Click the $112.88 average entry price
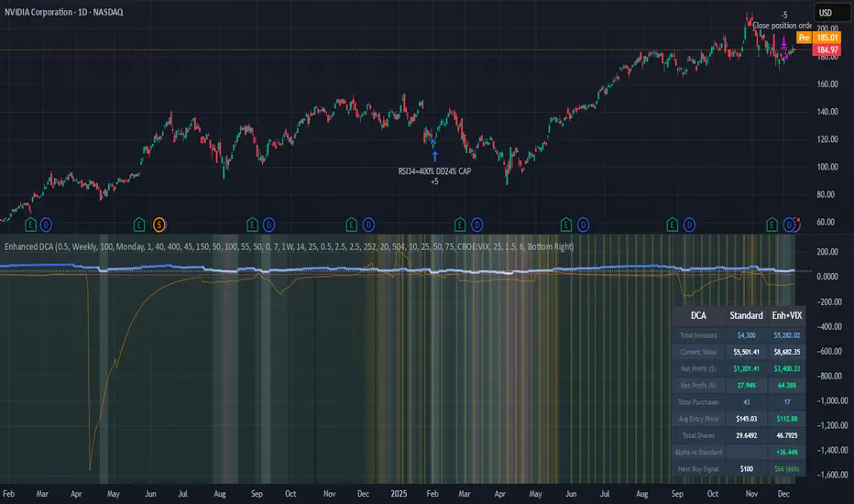Screen dimensions: 854x504 [x=787, y=419]
